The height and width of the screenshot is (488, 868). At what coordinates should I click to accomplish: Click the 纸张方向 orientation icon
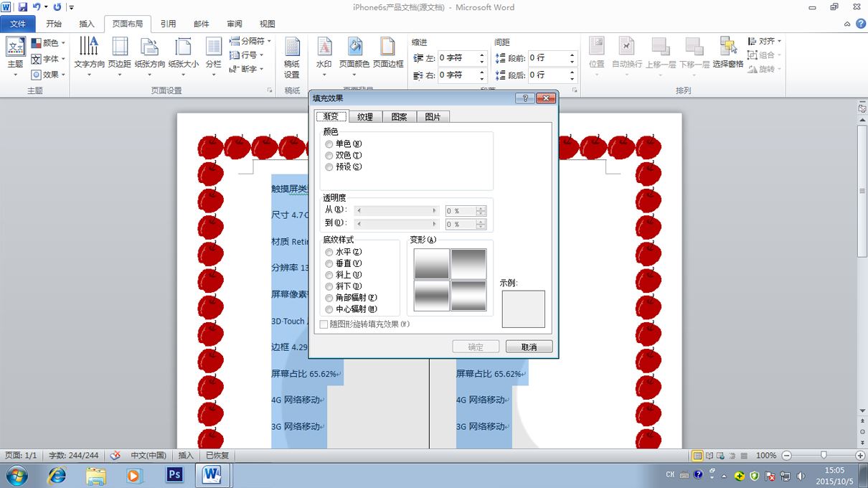[x=150, y=47]
